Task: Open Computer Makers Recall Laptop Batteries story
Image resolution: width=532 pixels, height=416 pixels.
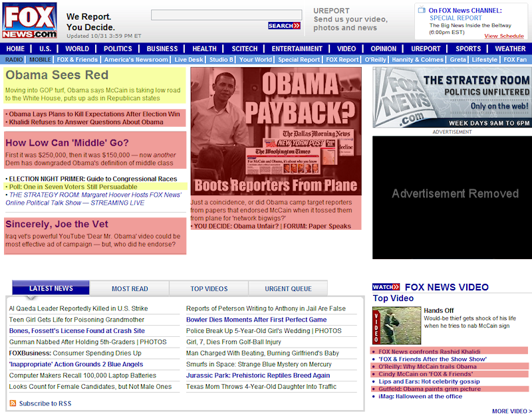Action: [82, 375]
